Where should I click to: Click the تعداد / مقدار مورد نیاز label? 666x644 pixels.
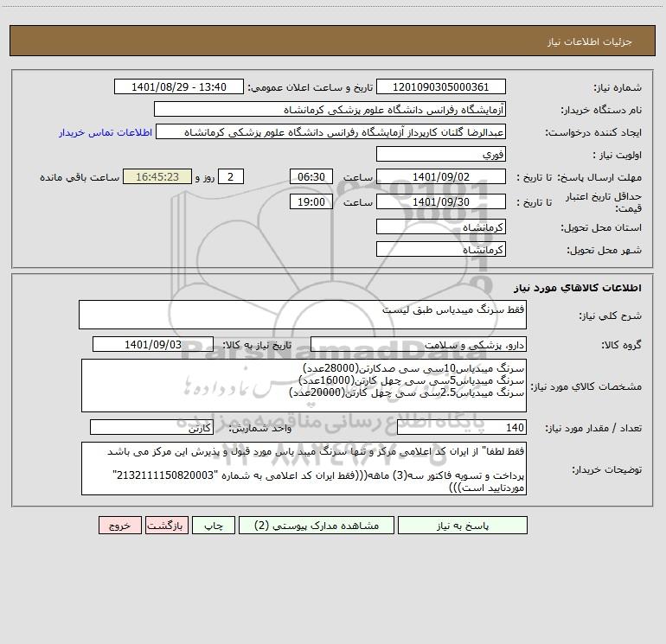593,429
